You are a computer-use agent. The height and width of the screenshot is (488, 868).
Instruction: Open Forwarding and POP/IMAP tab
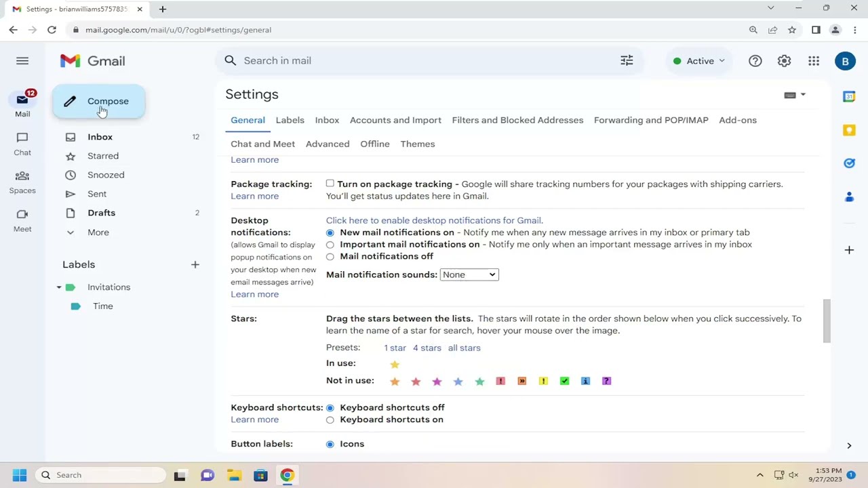tap(651, 120)
